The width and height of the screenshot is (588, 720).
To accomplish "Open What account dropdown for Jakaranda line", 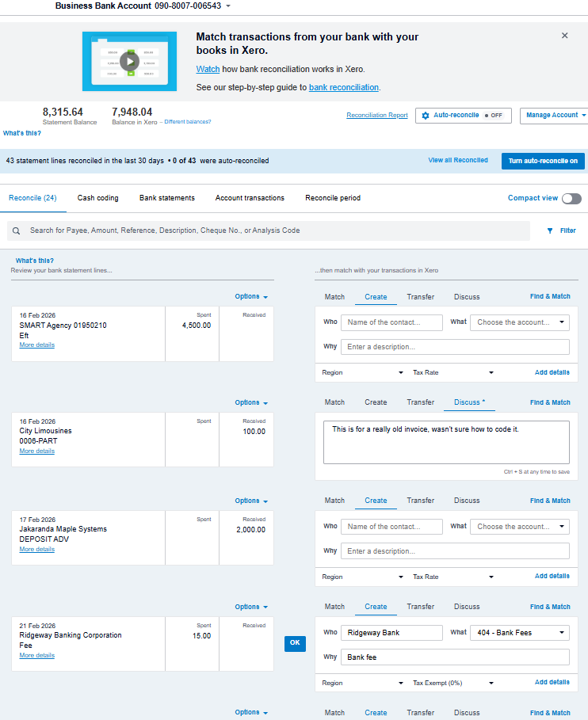I will [x=520, y=527].
